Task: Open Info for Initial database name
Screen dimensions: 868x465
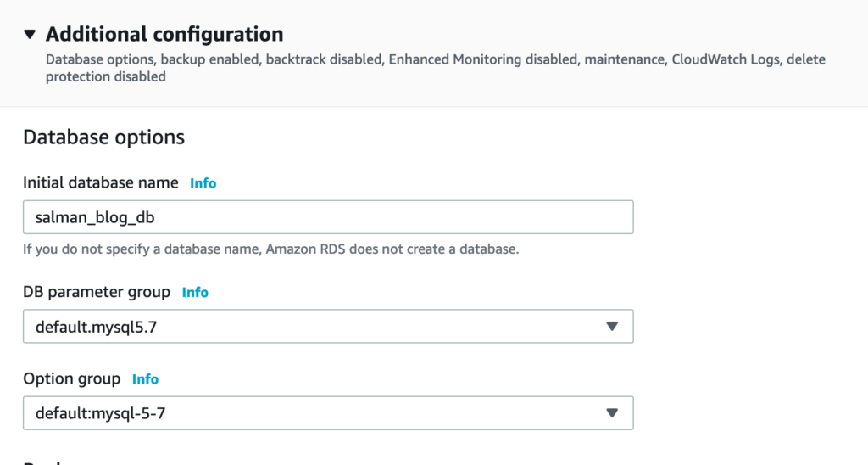Action: click(203, 183)
